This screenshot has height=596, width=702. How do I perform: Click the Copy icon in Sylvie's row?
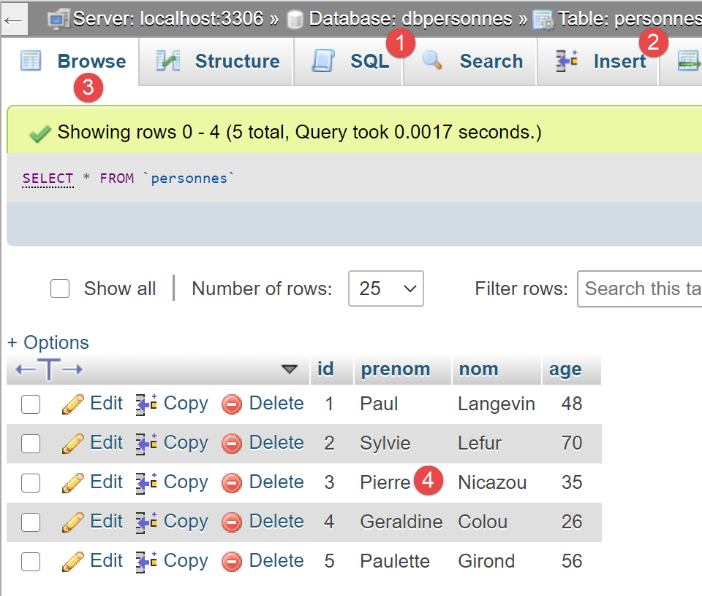click(x=147, y=443)
